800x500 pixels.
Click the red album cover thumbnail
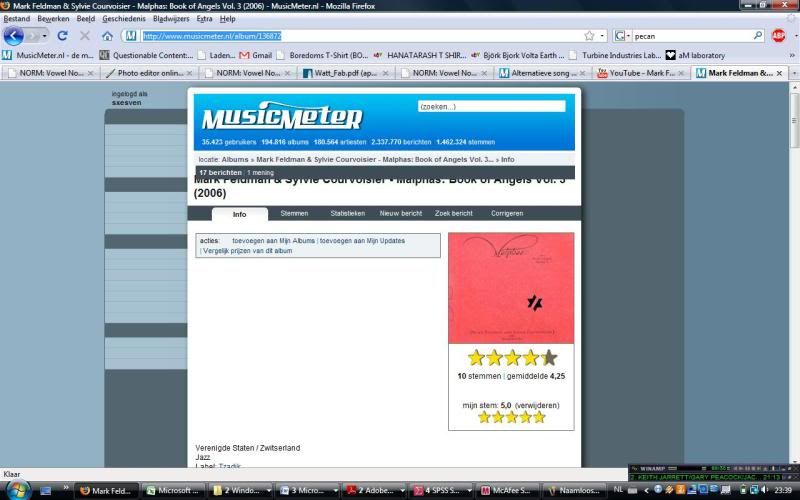click(511, 288)
